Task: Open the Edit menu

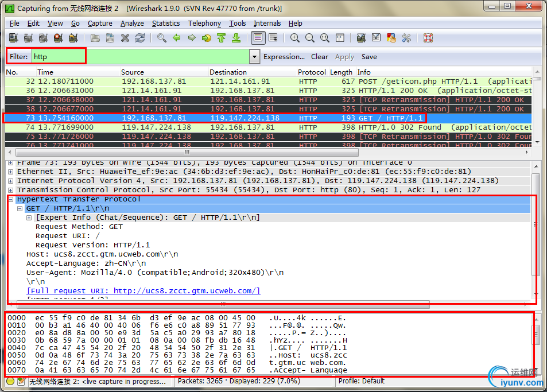Action: (x=33, y=24)
